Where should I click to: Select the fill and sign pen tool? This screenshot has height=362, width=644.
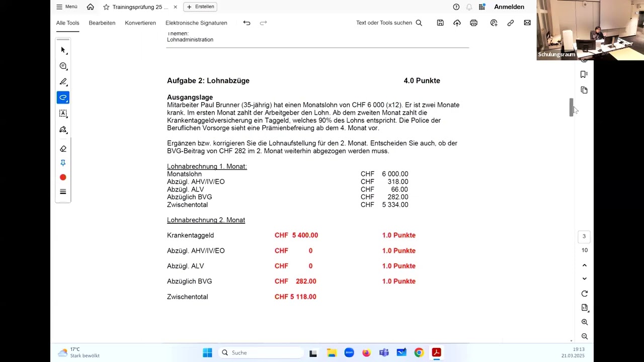tap(63, 130)
